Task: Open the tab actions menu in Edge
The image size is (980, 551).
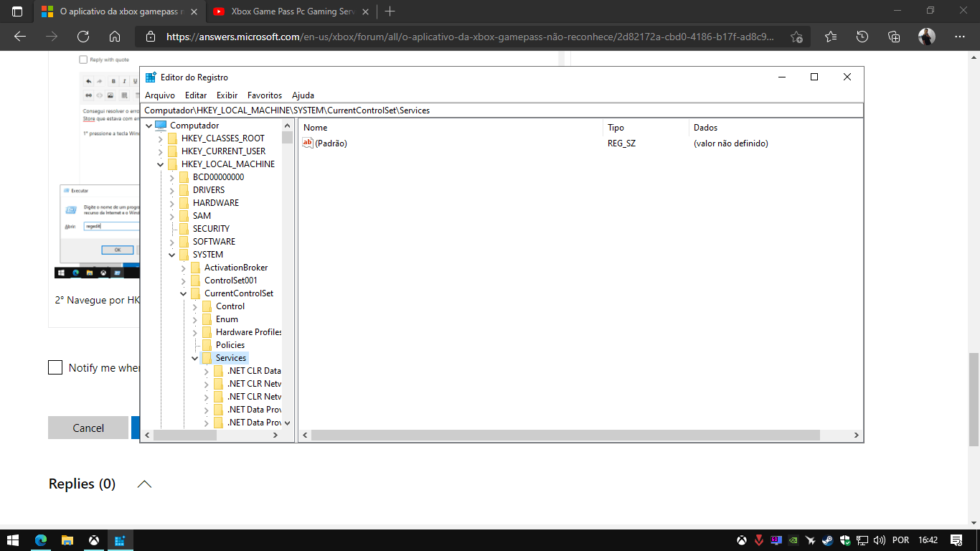Action: (x=17, y=11)
